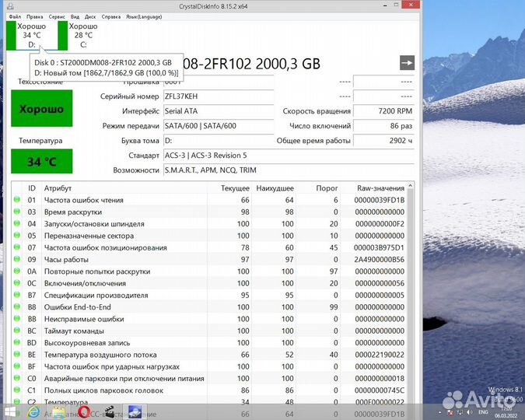This screenshot has width=525, height=420.
Task: Click the Наихудшее column header
Action: [x=275, y=188]
